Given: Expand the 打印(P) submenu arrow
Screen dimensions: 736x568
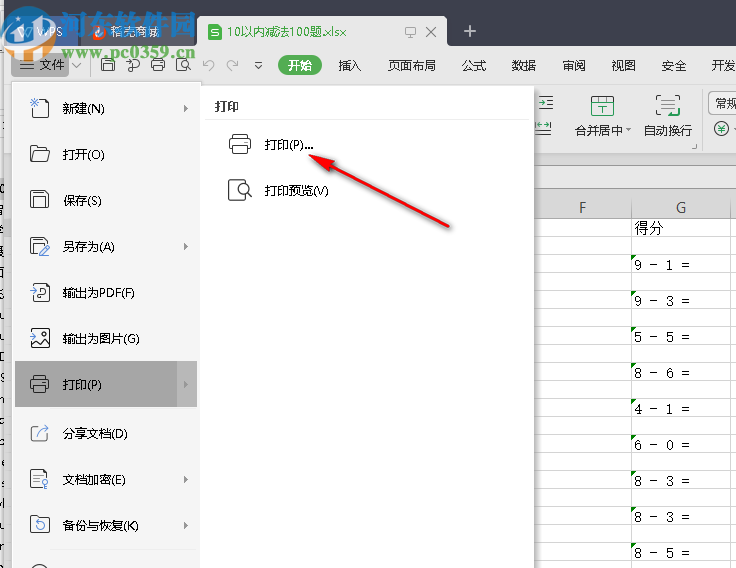Looking at the screenshot, I should point(186,384).
